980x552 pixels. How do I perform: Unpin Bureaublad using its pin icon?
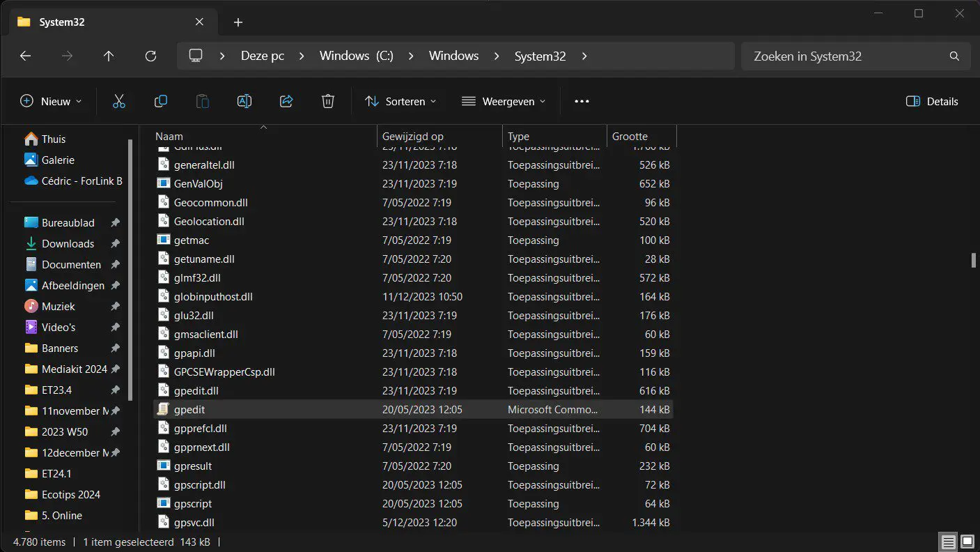(115, 223)
